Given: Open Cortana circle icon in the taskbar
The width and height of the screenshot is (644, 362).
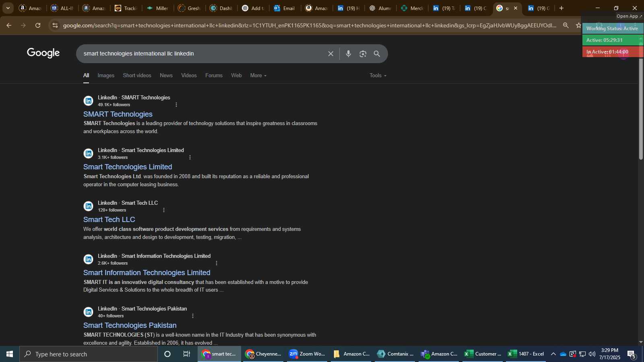Looking at the screenshot, I should point(167,354).
